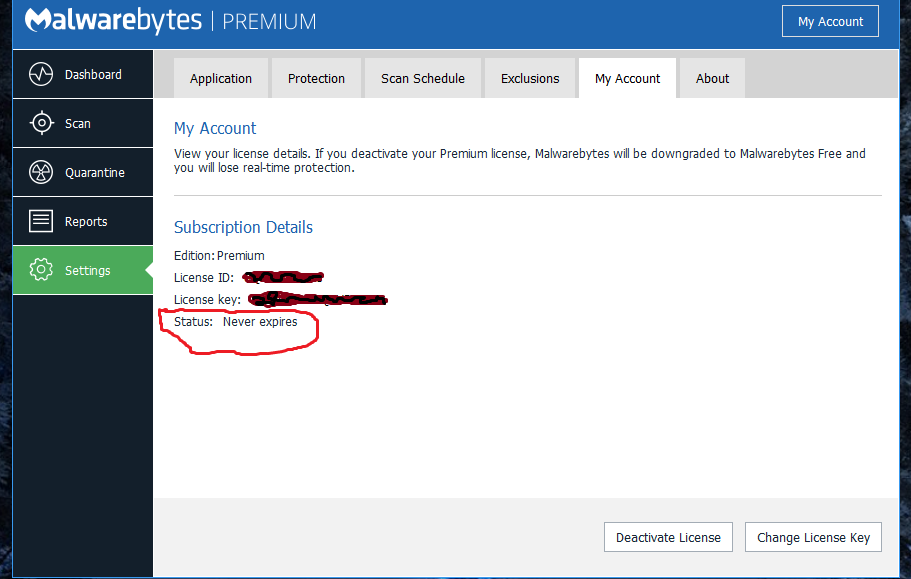Select the Settings sidebar label
Viewport: 911px width, 579px height.
click(x=88, y=271)
